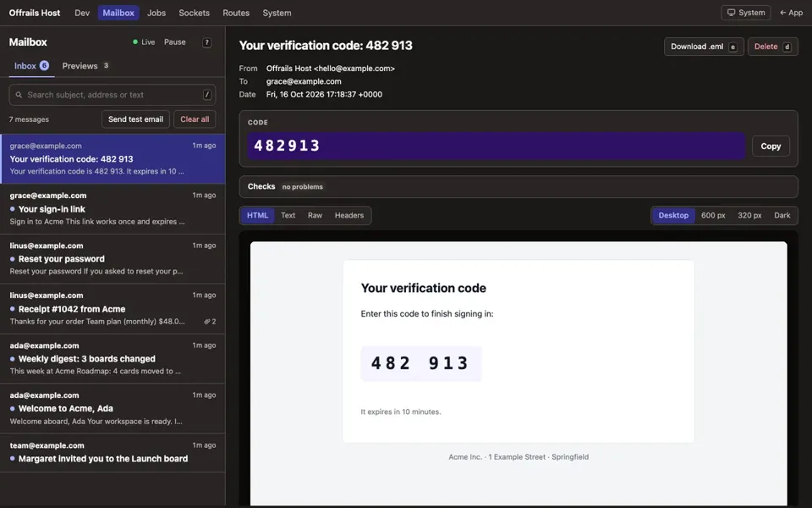Image resolution: width=812 pixels, height=508 pixels.
Task: Click the monitor icon in the System theme button
Action: pos(731,13)
